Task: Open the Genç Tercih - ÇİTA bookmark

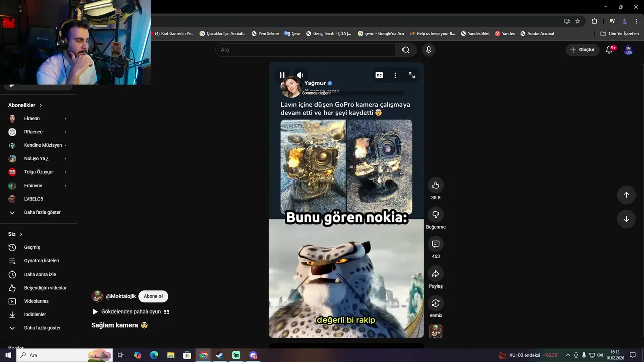Action: pos(329,34)
